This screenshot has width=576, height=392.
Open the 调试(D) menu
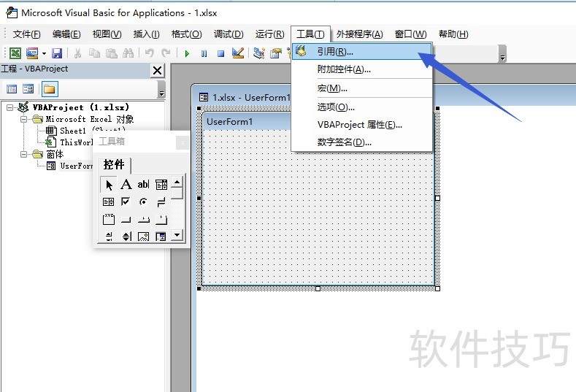click(229, 34)
